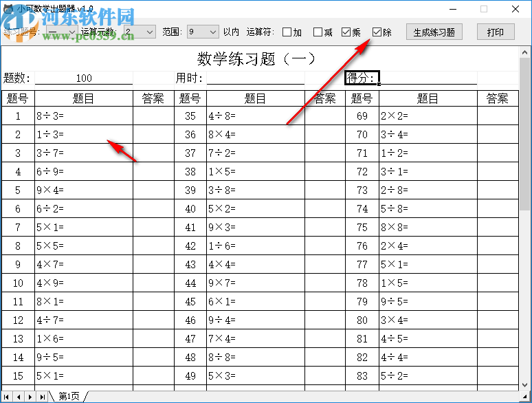
Task: Select question cell 5×2=
Action: [x=256, y=208]
